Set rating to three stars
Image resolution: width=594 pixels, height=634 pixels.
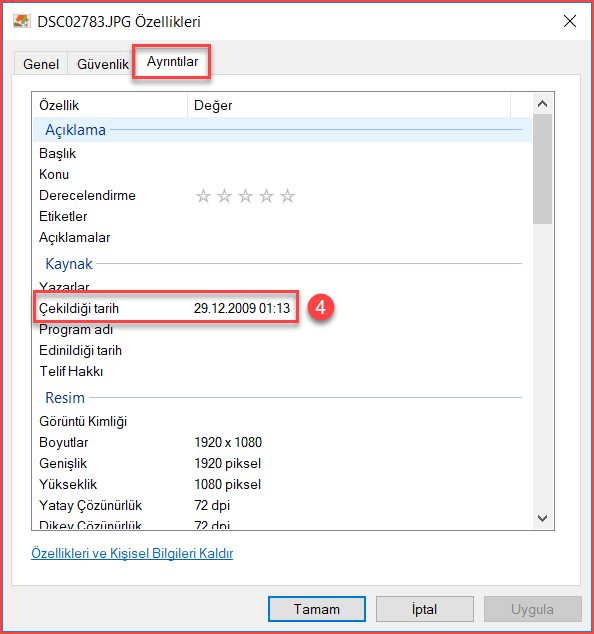click(x=245, y=196)
